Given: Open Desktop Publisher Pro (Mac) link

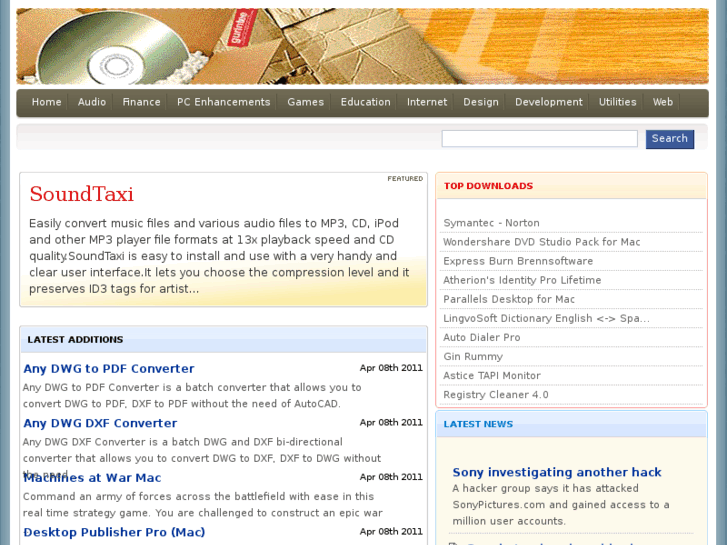Looking at the screenshot, I should pyautogui.click(x=114, y=532).
